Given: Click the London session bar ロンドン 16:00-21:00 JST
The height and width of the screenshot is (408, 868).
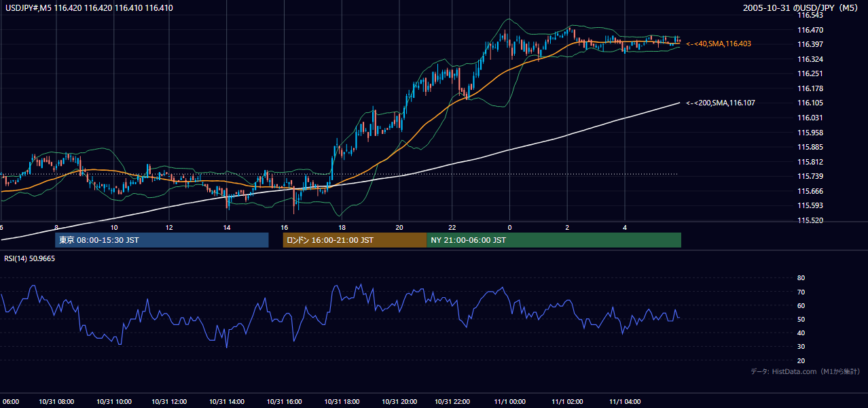Looking at the screenshot, I should click(355, 240).
